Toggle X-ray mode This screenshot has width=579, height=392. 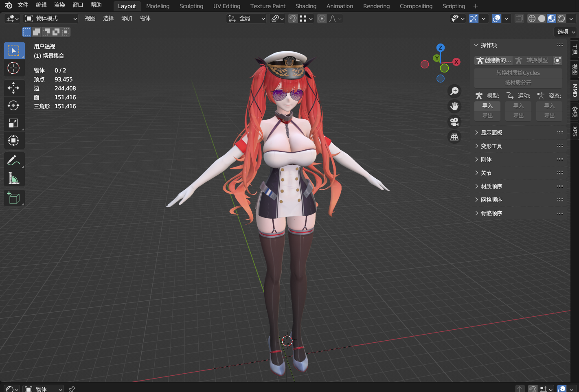pyautogui.click(x=519, y=19)
